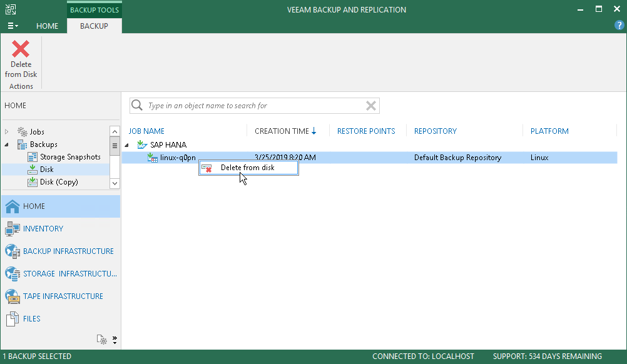Switch to the HOME ribbon tab
Viewport: 627px width, 364px height.
(x=47, y=26)
